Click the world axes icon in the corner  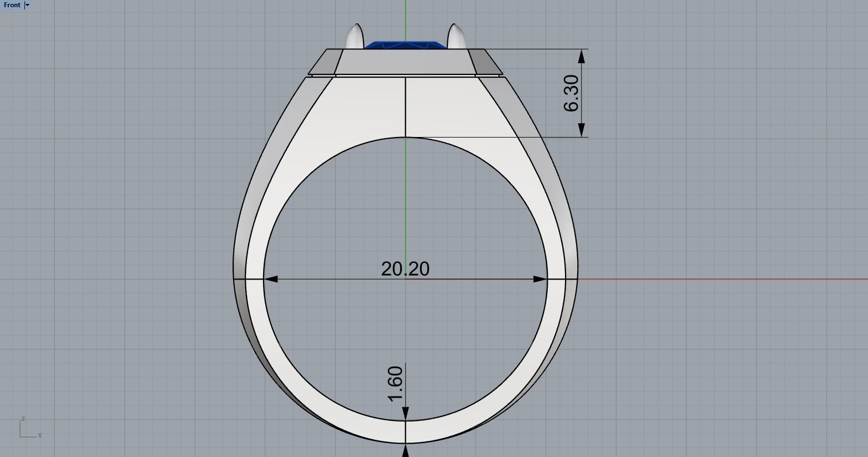31,427
